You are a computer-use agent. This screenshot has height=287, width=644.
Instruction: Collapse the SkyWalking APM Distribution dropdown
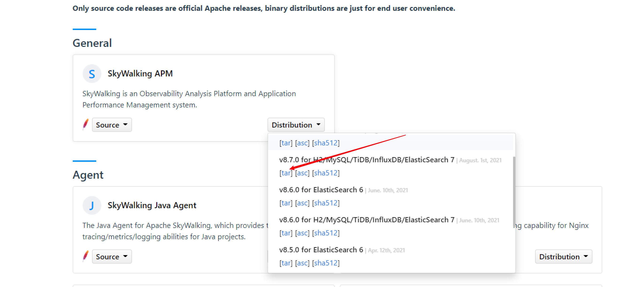click(296, 125)
